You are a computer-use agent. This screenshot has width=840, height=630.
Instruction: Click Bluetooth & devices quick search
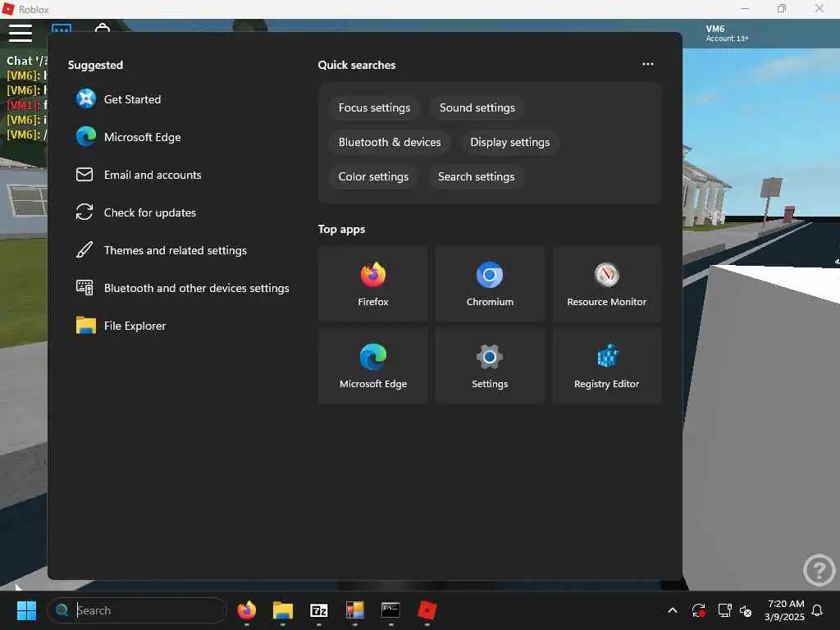[x=390, y=142]
